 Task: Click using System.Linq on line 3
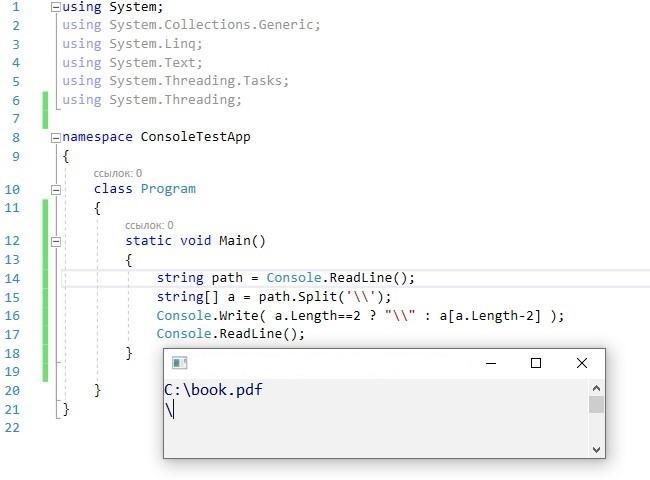(132, 44)
